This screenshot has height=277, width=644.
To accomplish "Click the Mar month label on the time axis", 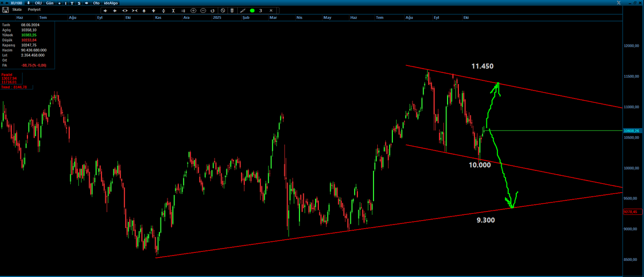I will pyautogui.click(x=273, y=18).
